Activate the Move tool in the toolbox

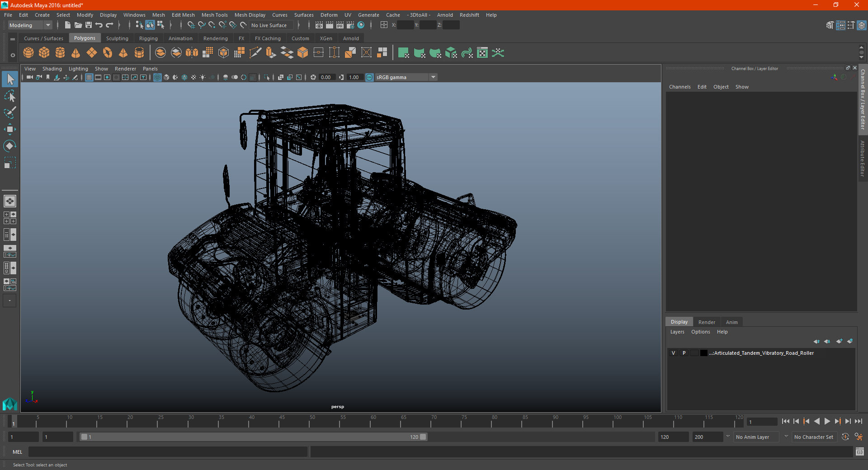point(9,129)
